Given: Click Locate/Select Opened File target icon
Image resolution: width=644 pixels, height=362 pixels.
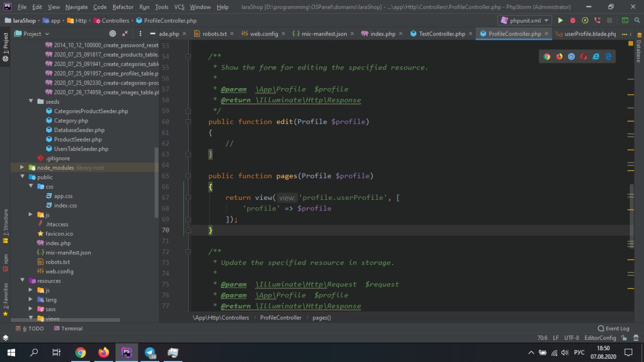Looking at the screenshot, I should click(x=113, y=34).
